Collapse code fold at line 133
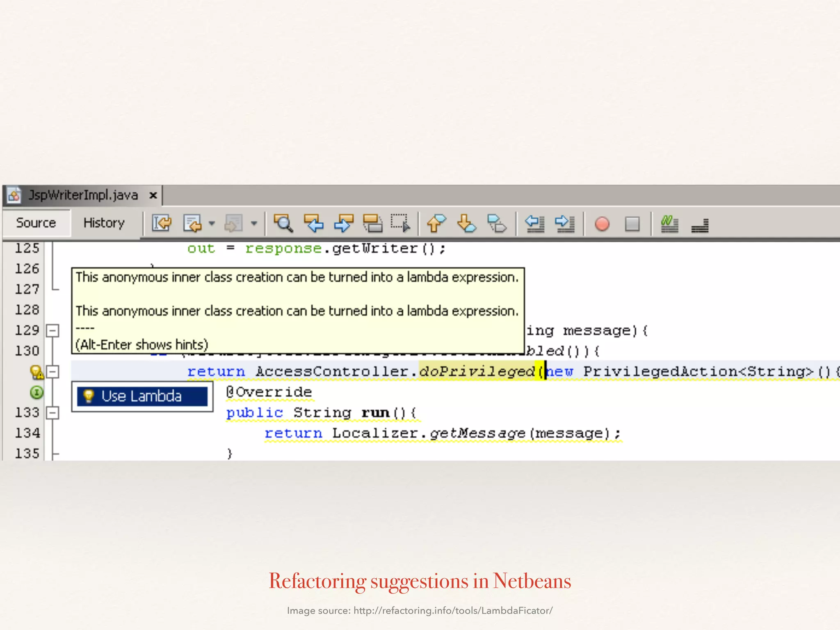The width and height of the screenshot is (840, 630). click(52, 413)
